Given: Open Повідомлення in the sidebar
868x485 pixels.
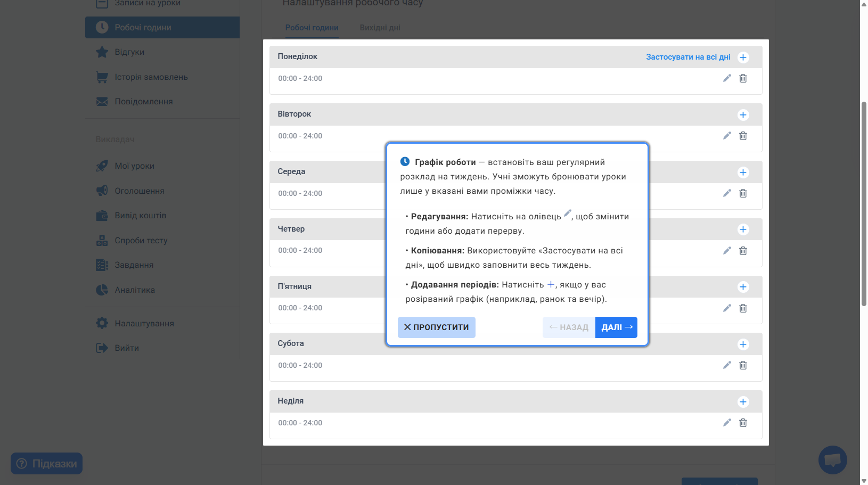Looking at the screenshot, I should tap(162, 102).
